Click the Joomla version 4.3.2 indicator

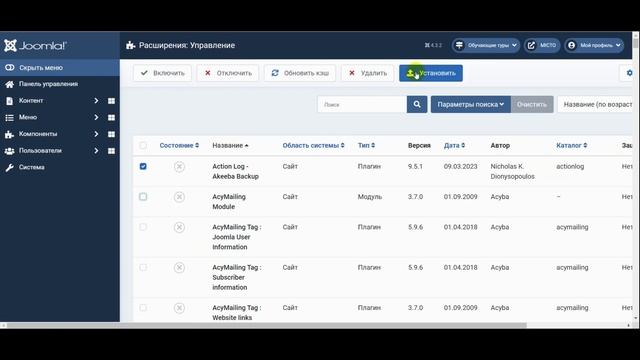click(433, 45)
